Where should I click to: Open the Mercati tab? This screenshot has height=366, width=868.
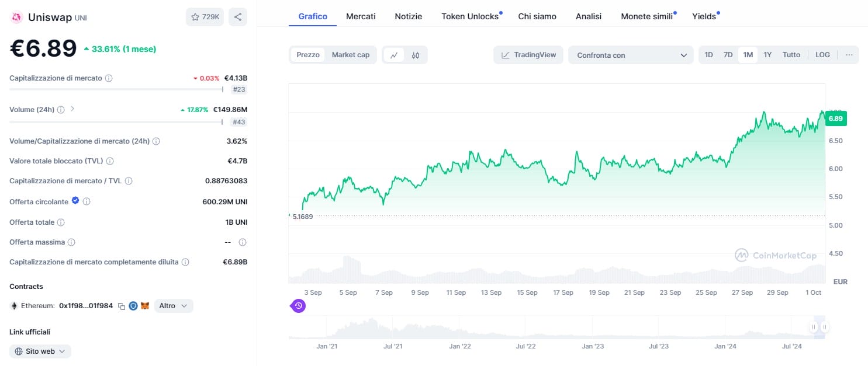[x=361, y=16]
